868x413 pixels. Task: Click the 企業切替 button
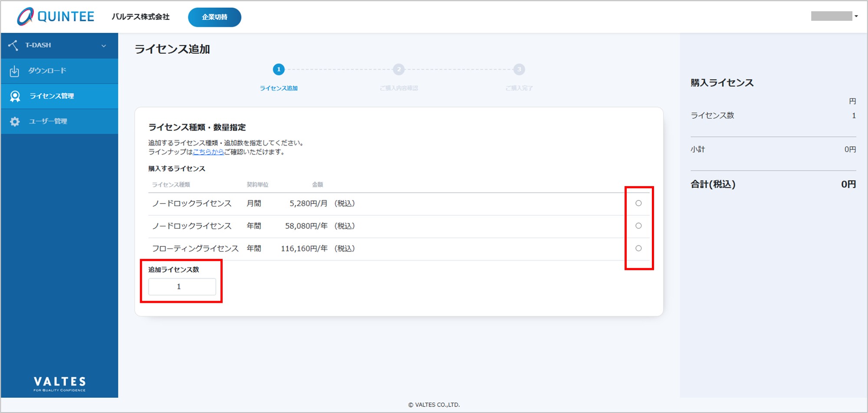pos(214,17)
